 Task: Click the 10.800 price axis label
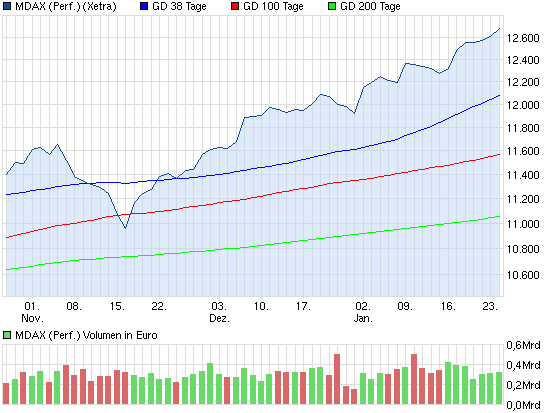pyautogui.click(x=523, y=249)
